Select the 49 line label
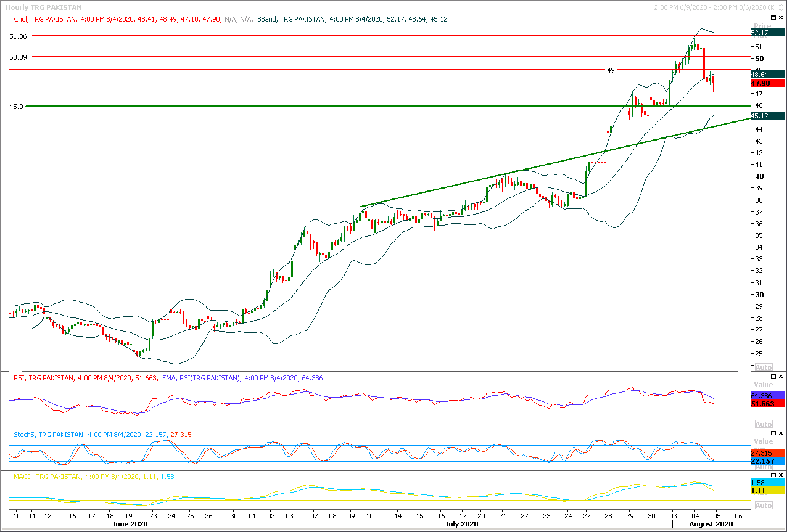 pos(611,70)
